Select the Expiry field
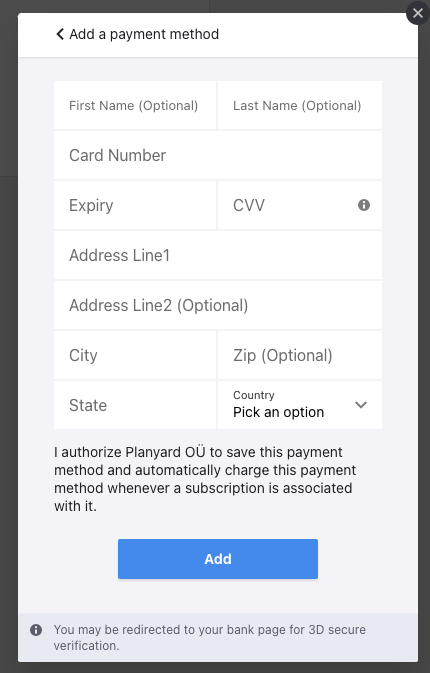Image resolution: width=430 pixels, height=673 pixels. point(135,205)
